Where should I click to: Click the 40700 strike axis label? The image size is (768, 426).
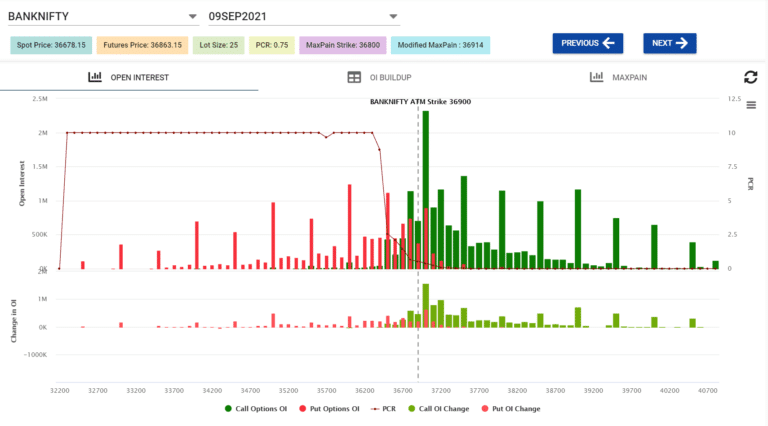[708, 391]
